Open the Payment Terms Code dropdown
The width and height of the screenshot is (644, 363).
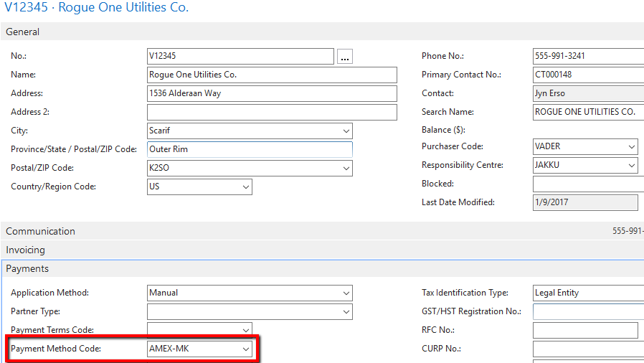pos(246,331)
